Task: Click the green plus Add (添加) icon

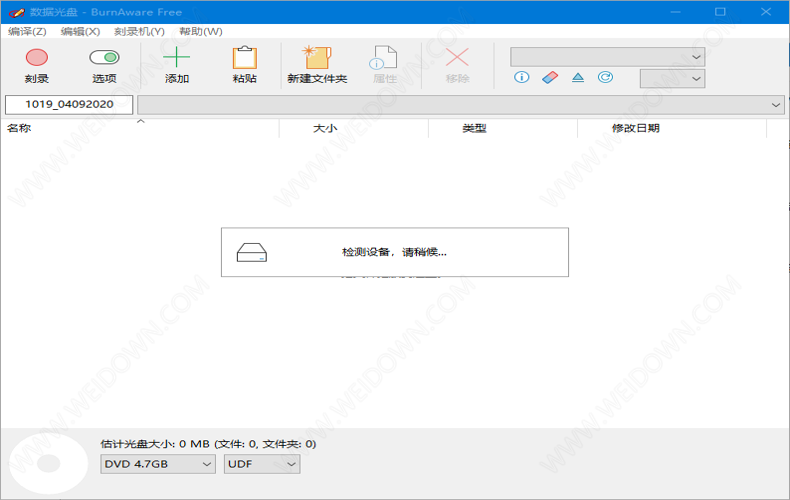Action: [x=176, y=57]
